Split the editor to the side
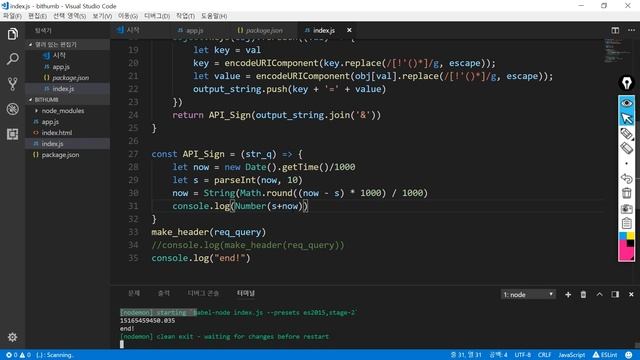Screen dimensions: 640x360 coord(615,30)
